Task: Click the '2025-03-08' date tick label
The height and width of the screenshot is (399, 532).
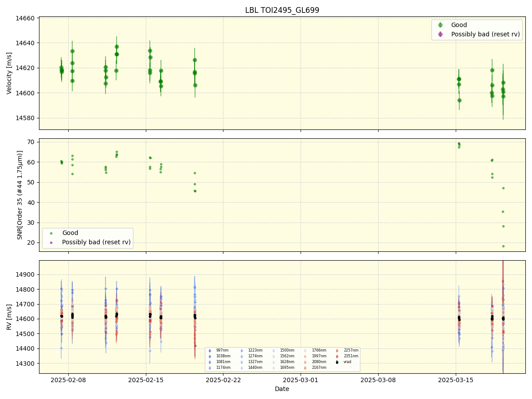Action: point(378,380)
